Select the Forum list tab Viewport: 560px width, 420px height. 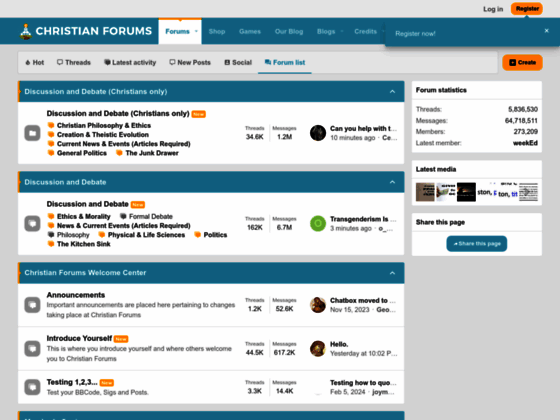pyautogui.click(x=285, y=62)
